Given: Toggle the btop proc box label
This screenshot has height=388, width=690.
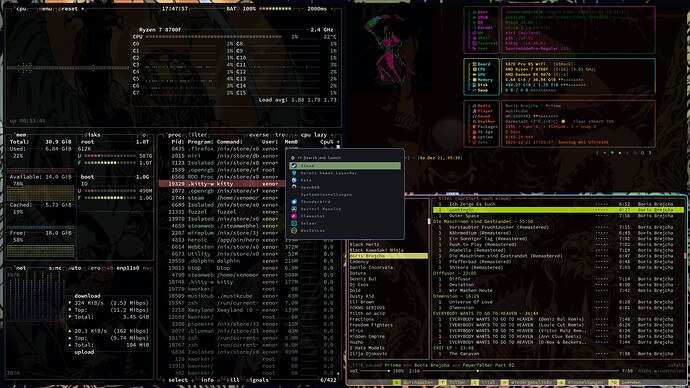Looking at the screenshot, I should click(174, 135).
